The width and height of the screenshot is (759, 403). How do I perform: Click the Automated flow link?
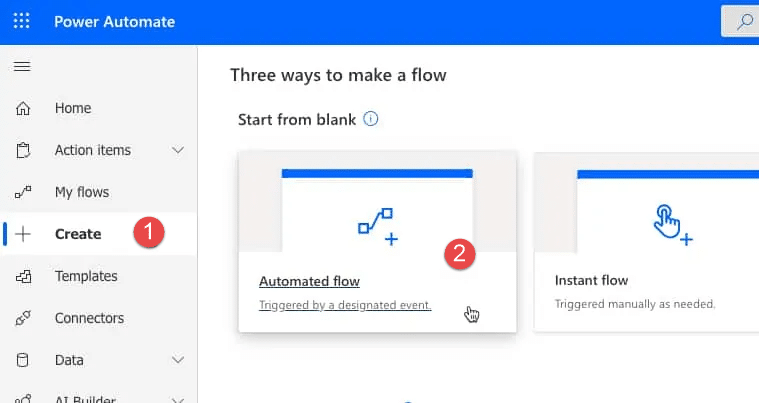(x=309, y=281)
